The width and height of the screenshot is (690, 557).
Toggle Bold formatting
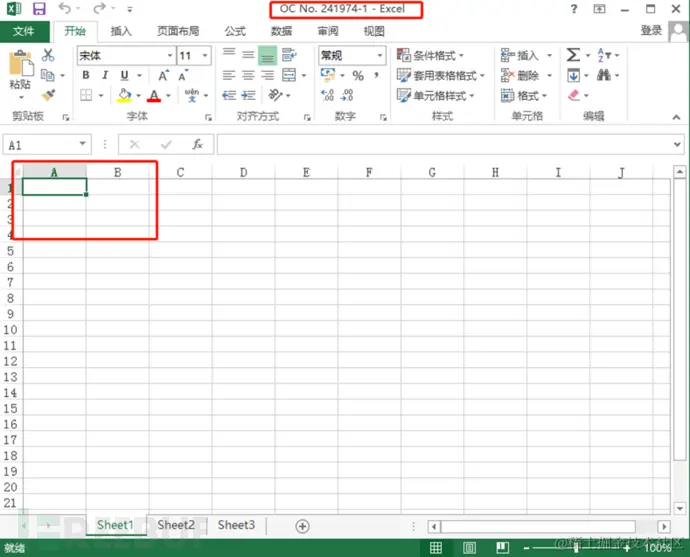[86, 75]
